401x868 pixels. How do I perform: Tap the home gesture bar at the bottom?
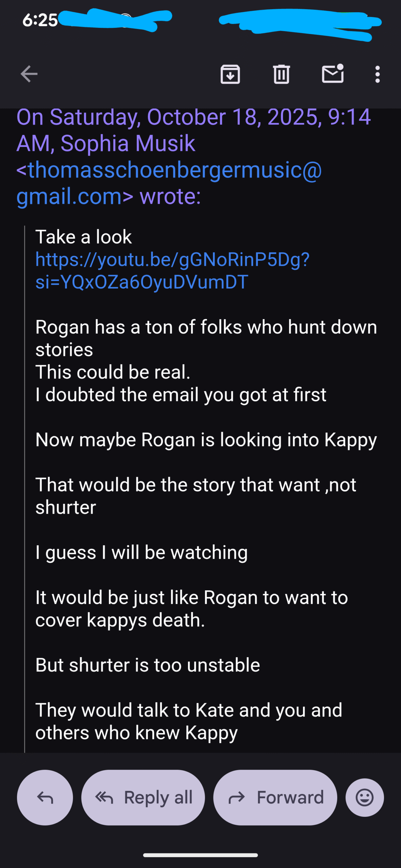(200, 855)
